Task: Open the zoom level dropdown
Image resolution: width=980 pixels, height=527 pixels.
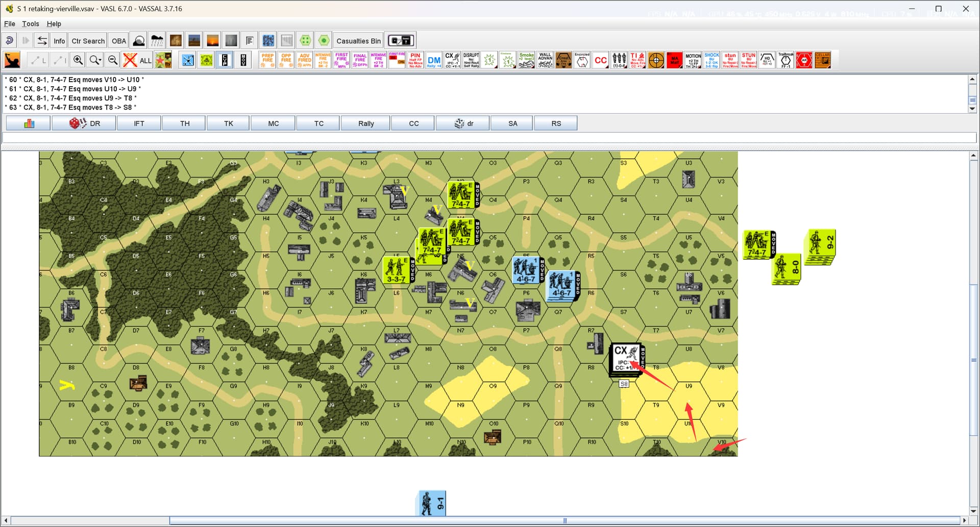Action: click(95, 60)
